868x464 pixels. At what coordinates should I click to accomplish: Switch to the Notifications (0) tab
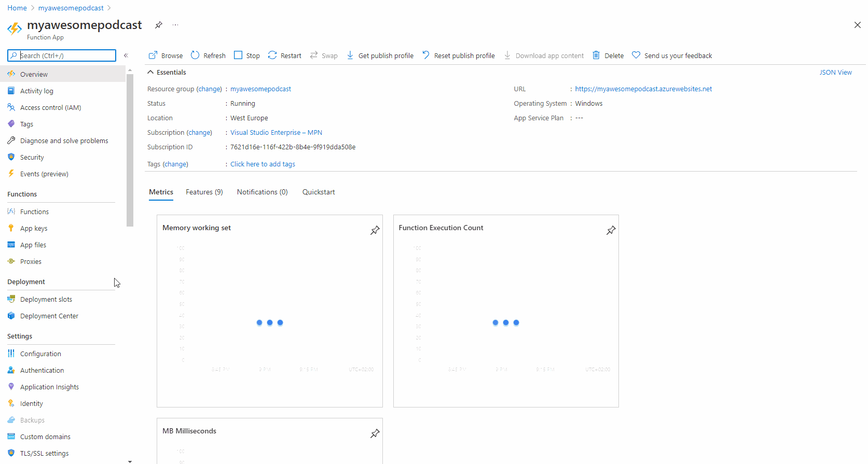click(263, 192)
